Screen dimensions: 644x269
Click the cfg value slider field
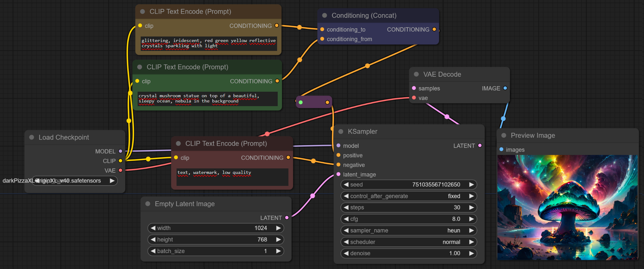coord(409,219)
